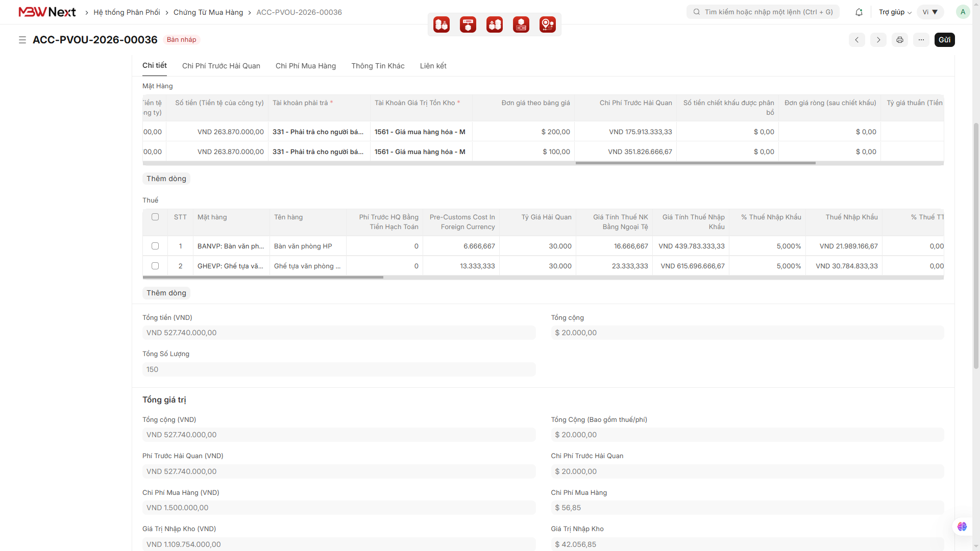Print the document with printer icon
The image size is (980, 551).
[x=900, y=40]
